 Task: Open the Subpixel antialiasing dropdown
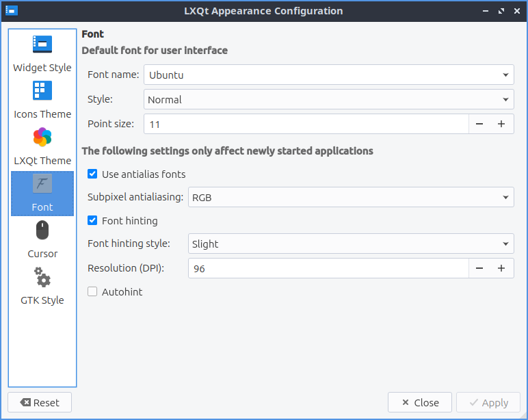coord(350,198)
